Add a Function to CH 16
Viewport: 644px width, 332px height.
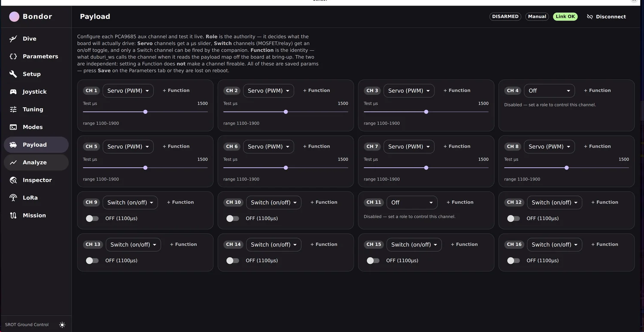coord(605,244)
